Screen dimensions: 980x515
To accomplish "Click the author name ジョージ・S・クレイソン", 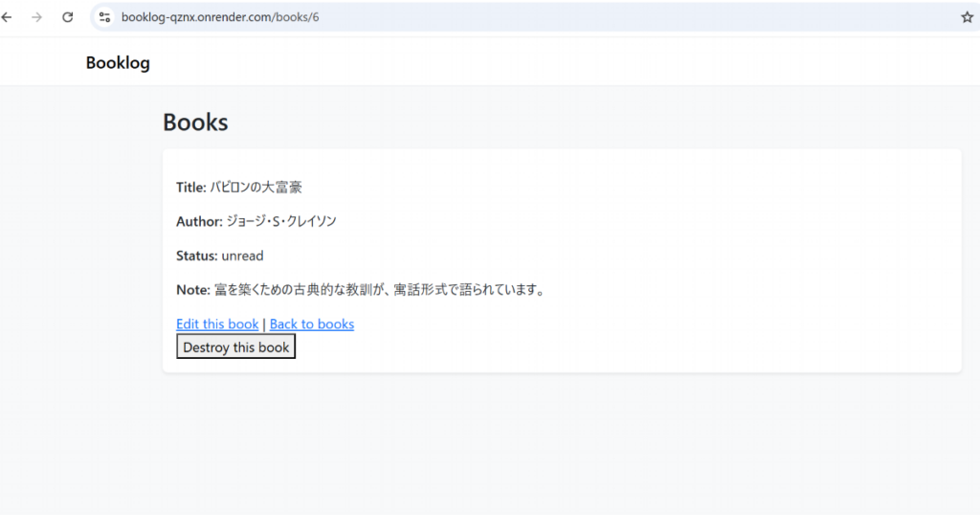I will (x=281, y=222).
